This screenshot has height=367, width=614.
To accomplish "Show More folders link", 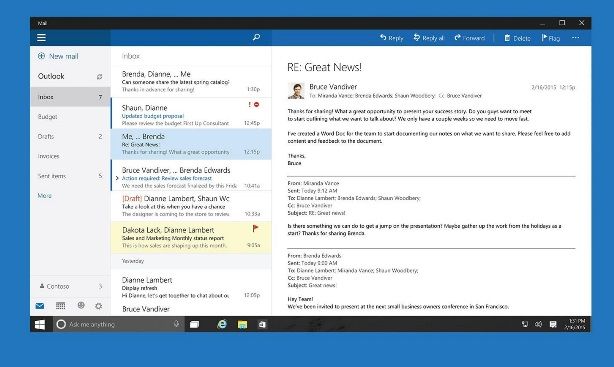I will (45, 195).
